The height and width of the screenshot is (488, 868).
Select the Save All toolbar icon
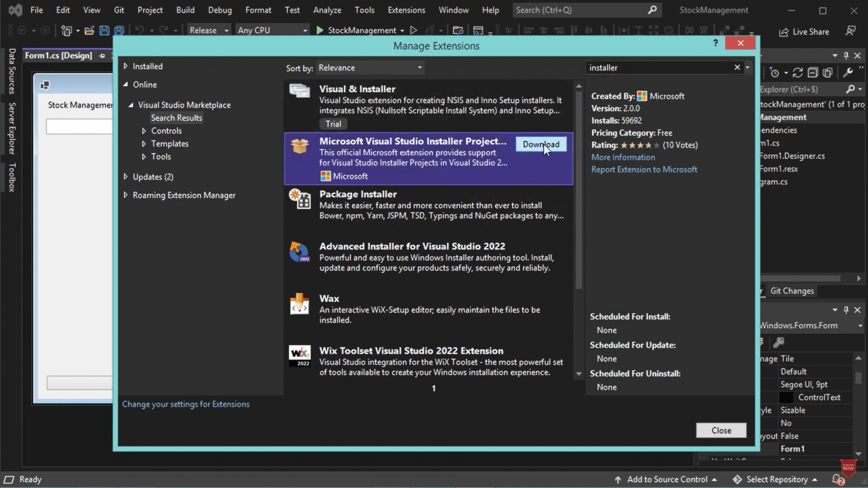[x=119, y=30]
